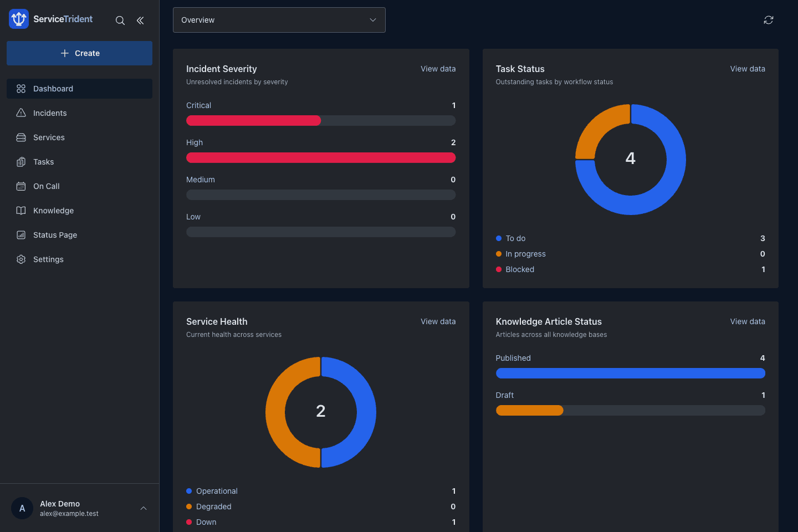798x532 pixels.
Task: Click 'In progress' legend label
Action: (x=525, y=254)
